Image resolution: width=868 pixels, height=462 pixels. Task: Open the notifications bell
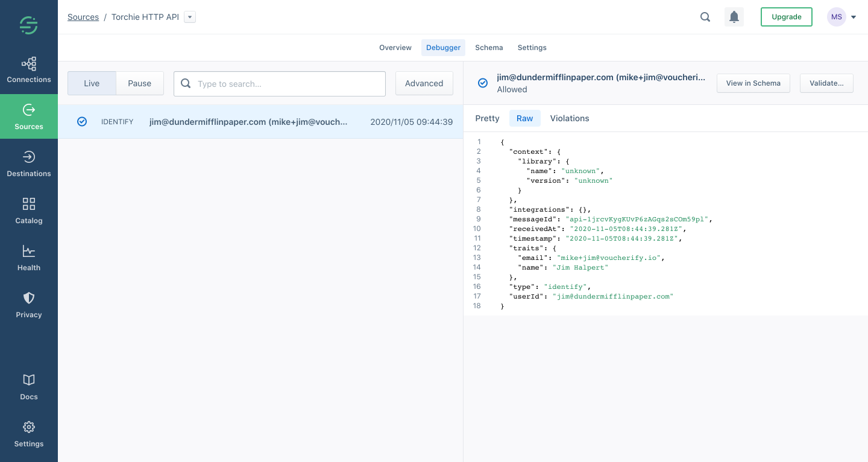point(734,16)
